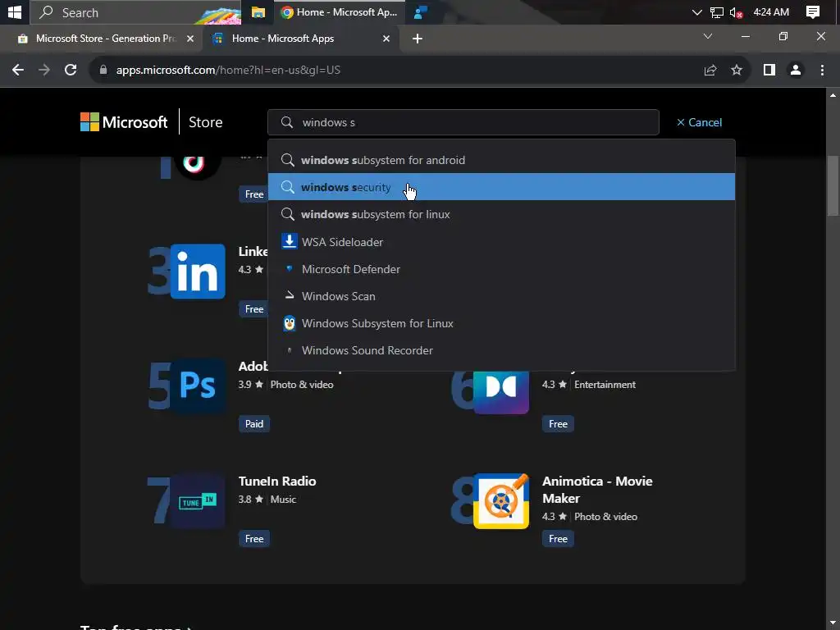Open the TuneIn Radio app icon
Screen dimensions: 840x630
point(198,501)
